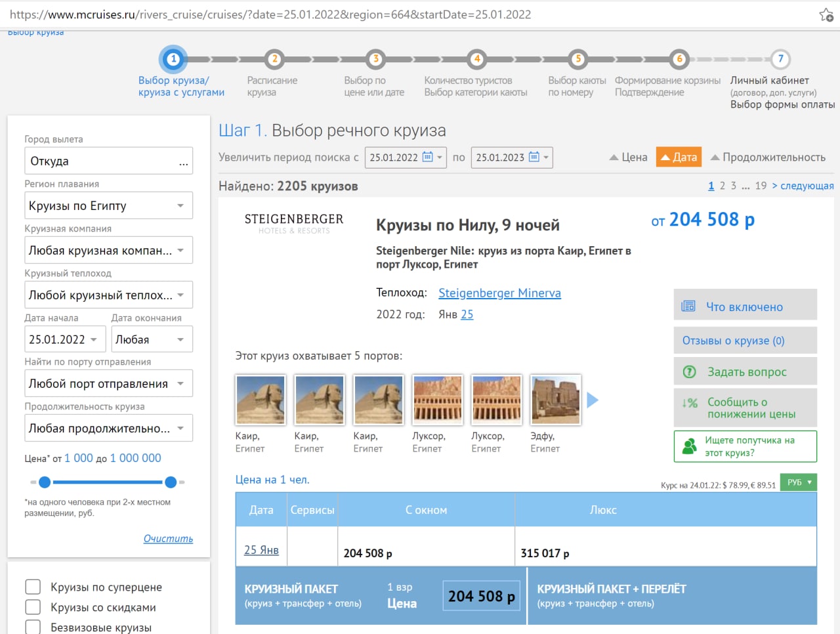Open calendar icon for end date 25.01.2023
Screen dimensions: 840x634
pyautogui.click(x=534, y=157)
